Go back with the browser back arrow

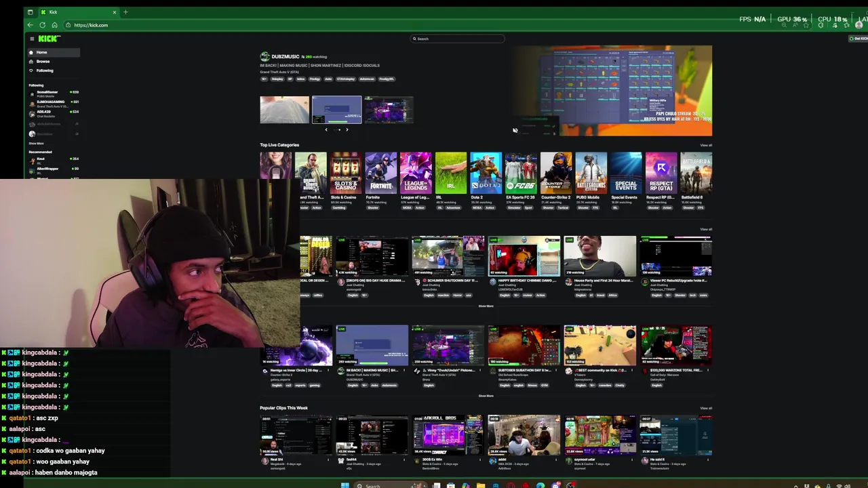30,25
